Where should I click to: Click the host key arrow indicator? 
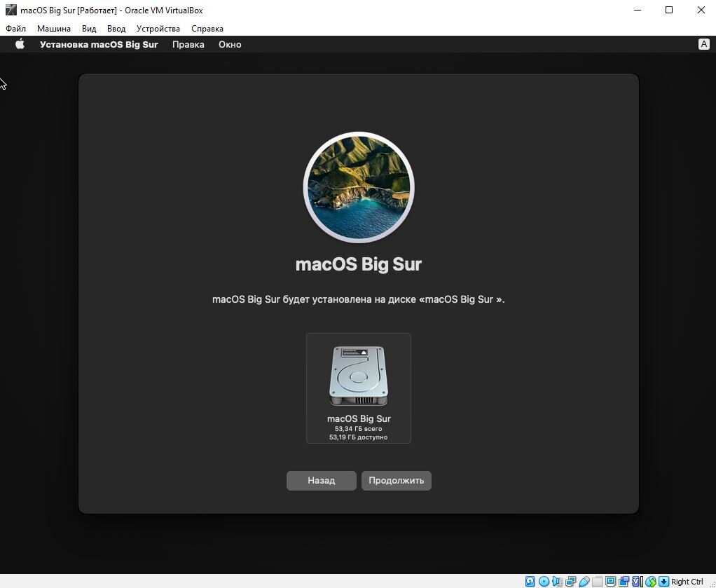coord(664,582)
